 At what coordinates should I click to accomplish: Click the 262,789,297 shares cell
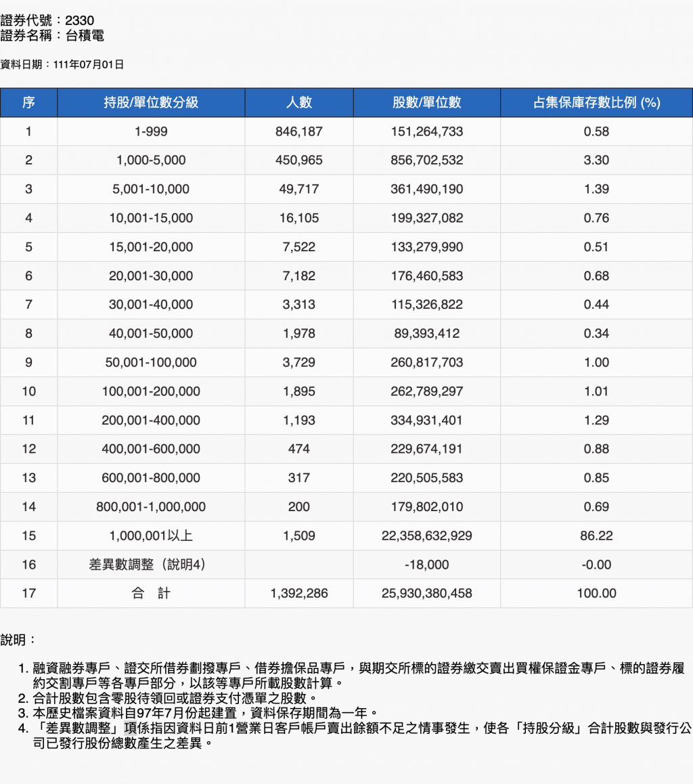click(x=426, y=391)
